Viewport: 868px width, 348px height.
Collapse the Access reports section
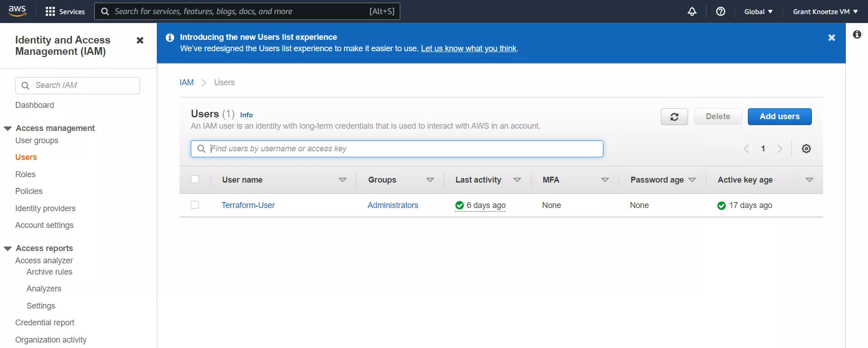point(8,248)
